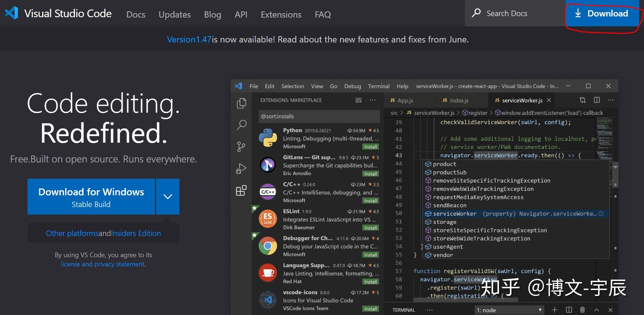Viewport: 644px width, 315px height.
Task: Click the add new terminal plus icon
Action: [555, 310]
